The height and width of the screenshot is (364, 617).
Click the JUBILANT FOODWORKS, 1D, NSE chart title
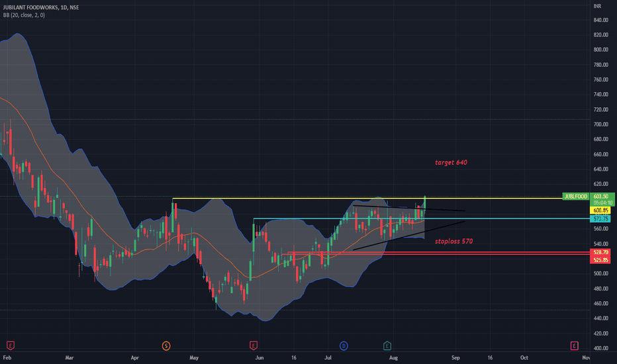click(x=41, y=7)
